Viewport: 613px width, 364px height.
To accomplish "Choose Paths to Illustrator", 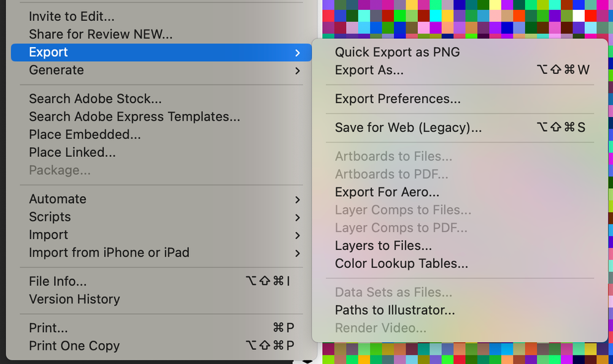I will tap(395, 310).
